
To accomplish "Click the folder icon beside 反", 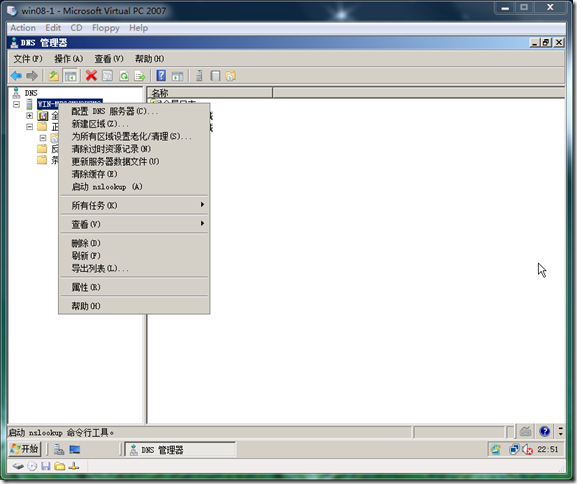I will [x=42, y=149].
